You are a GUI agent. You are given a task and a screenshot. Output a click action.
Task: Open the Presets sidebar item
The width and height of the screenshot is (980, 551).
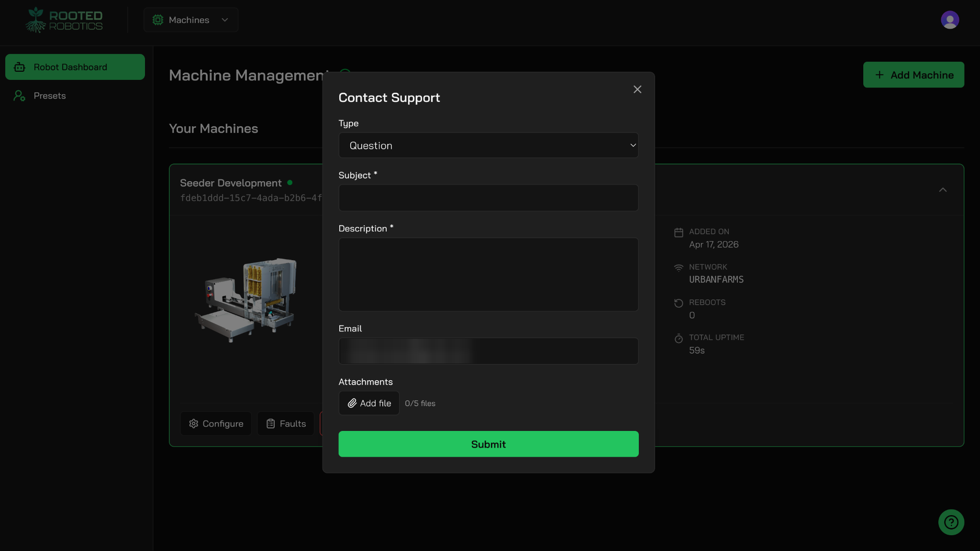(x=75, y=96)
